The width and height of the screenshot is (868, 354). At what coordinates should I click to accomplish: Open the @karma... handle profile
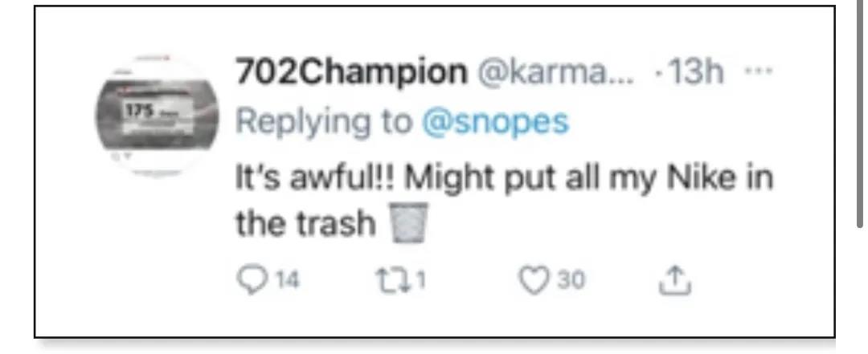coord(556,75)
